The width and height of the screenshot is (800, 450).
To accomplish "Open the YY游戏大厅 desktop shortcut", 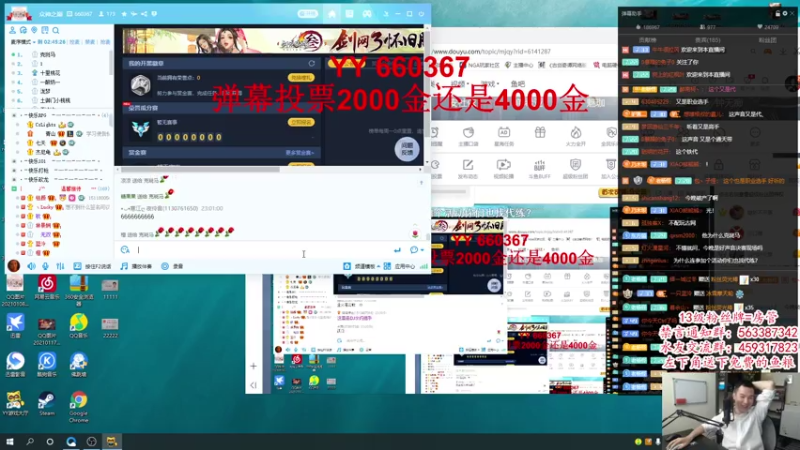I will 15,404.
